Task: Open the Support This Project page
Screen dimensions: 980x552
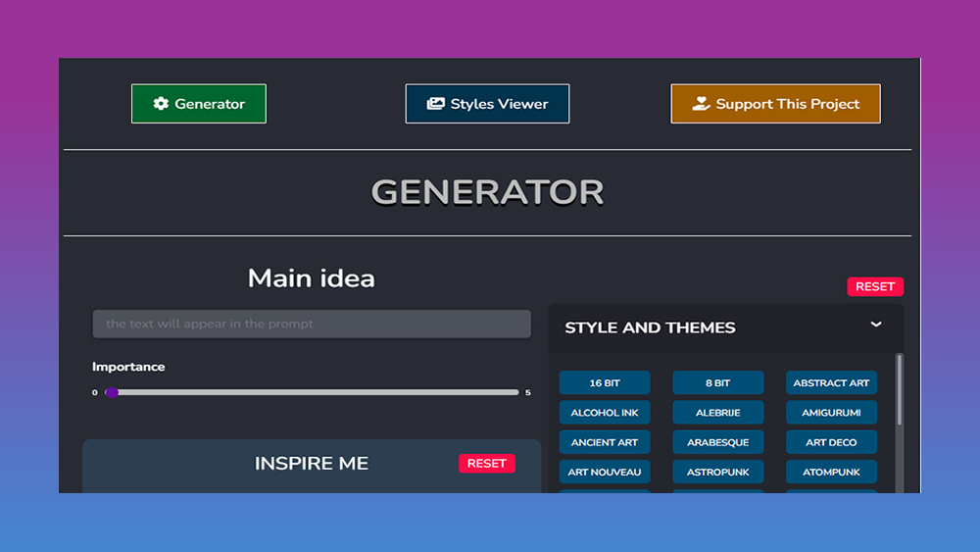Action: 775,104
